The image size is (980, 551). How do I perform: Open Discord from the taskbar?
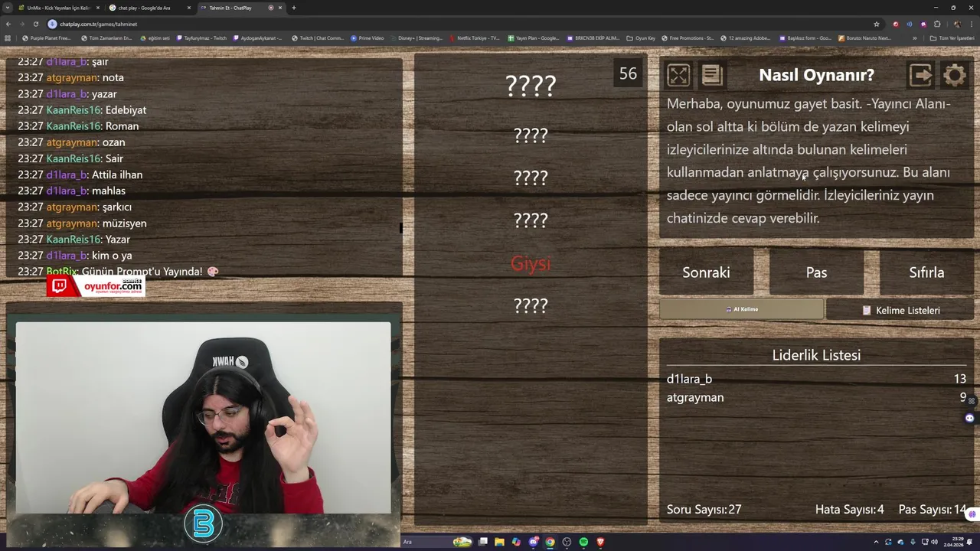coord(533,542)
